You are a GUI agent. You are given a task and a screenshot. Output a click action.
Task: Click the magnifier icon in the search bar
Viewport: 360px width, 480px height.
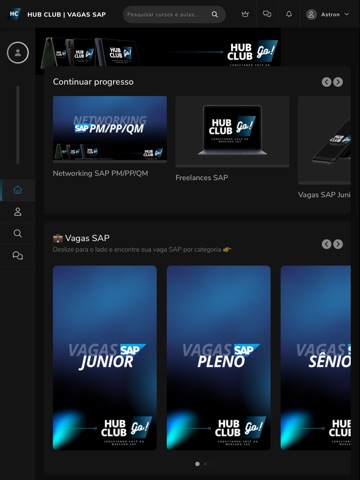215,14
